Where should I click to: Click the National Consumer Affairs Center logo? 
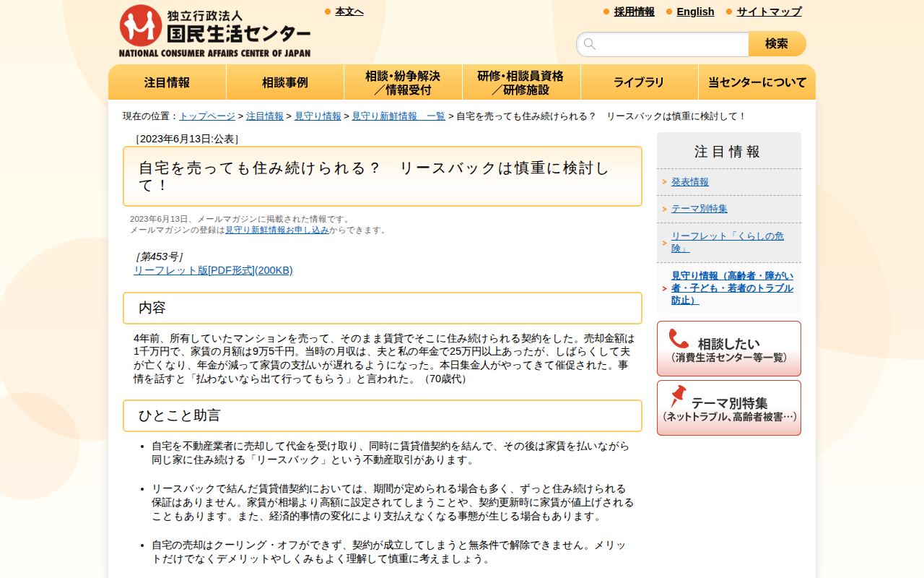click(x=214, y=31)
